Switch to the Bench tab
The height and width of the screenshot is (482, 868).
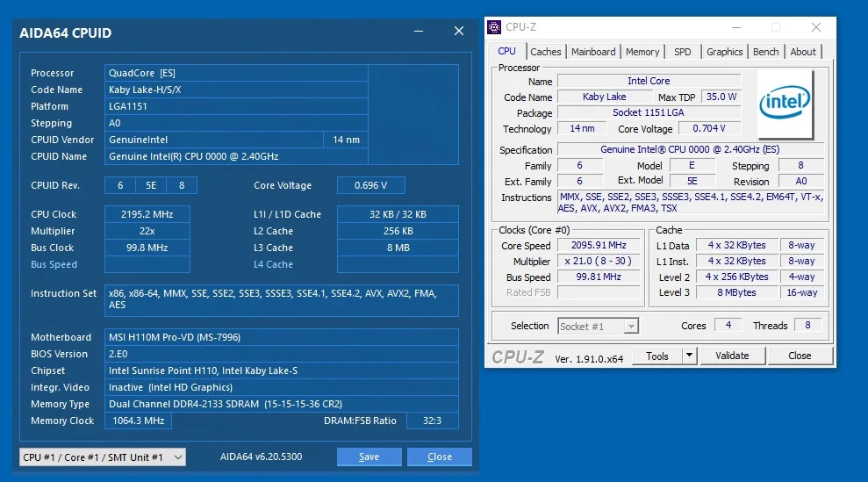click(x=765, y=52)
